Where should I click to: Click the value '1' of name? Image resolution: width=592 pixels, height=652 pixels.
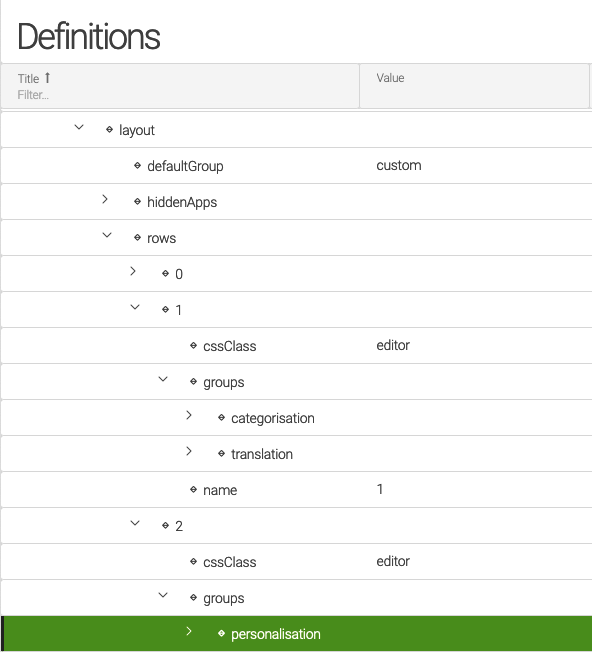click(x=380, y=489)
